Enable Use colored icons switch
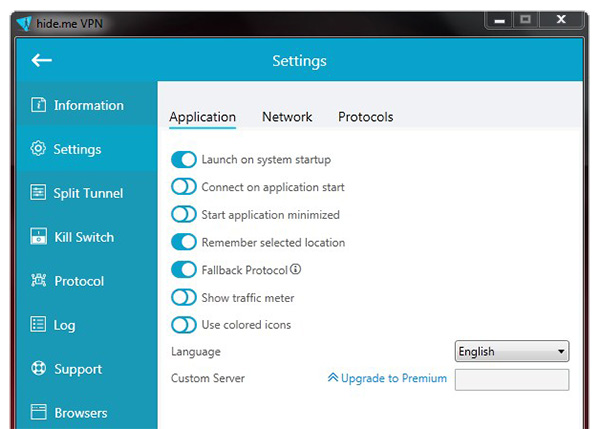600x429 pixels. pos(184,325)
